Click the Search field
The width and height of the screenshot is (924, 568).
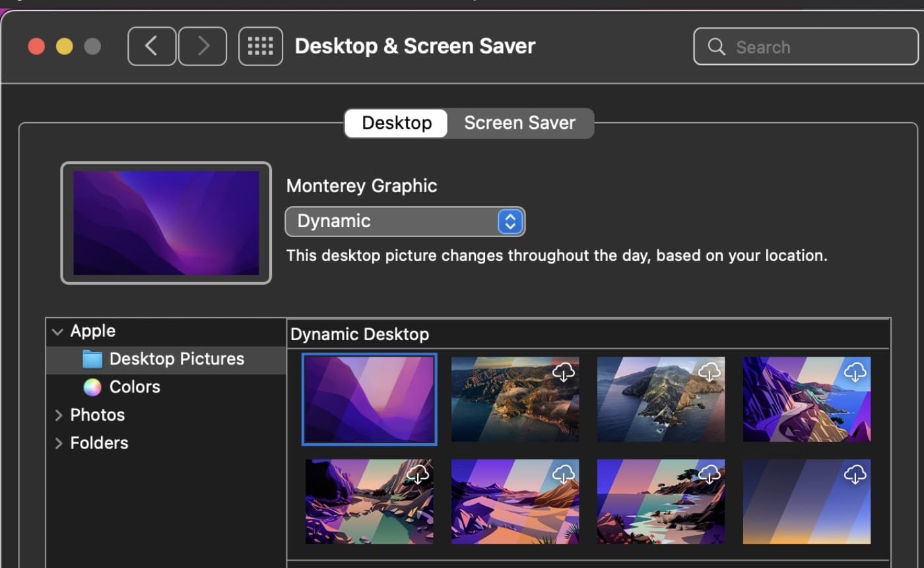pyautogui.click(x=805, y=47)
